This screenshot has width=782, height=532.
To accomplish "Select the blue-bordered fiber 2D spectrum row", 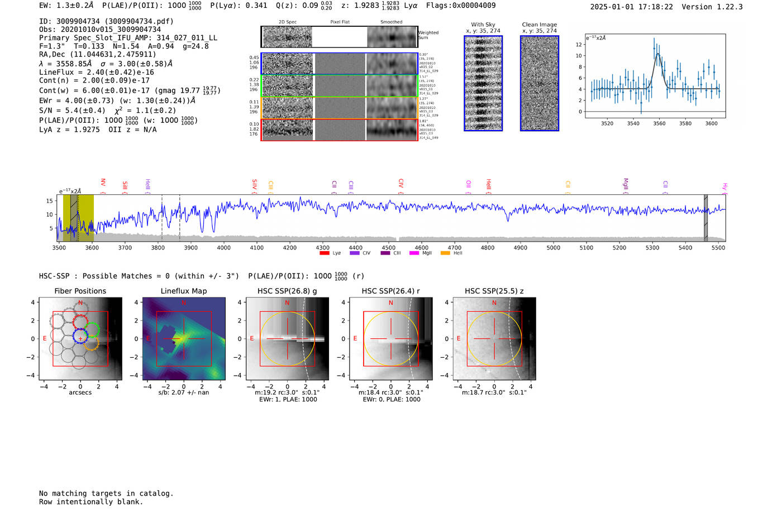I will point(339,64).
